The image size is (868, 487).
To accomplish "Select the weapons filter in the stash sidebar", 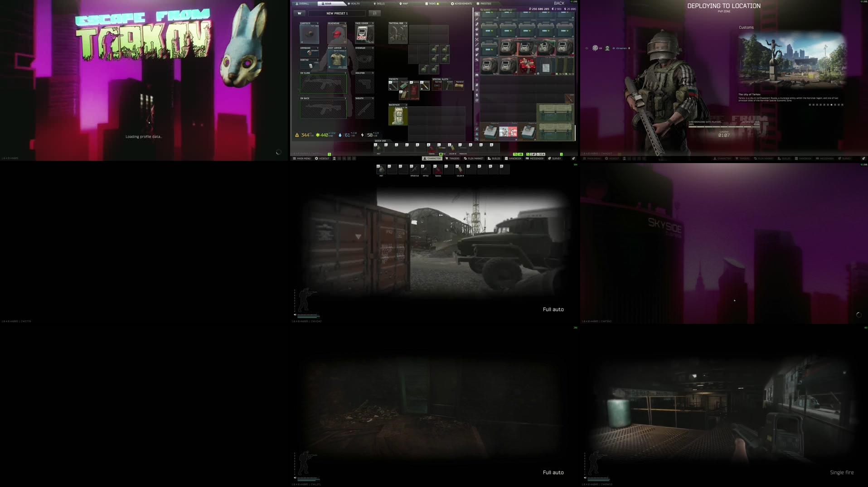I will (x=477, y=19).
